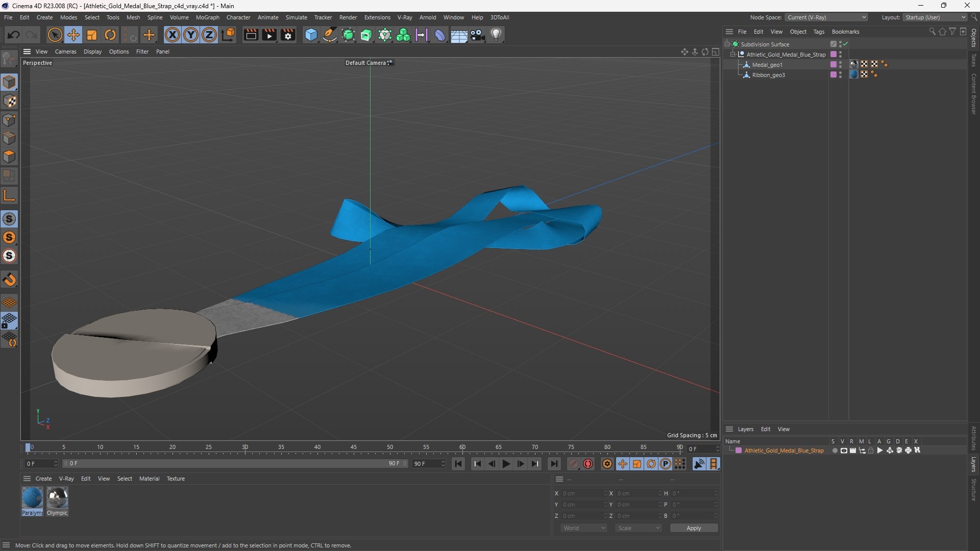Select the Move tool
Image resolution: width=980 pixels, height=551 pixels.
click(x=73, y=35)
